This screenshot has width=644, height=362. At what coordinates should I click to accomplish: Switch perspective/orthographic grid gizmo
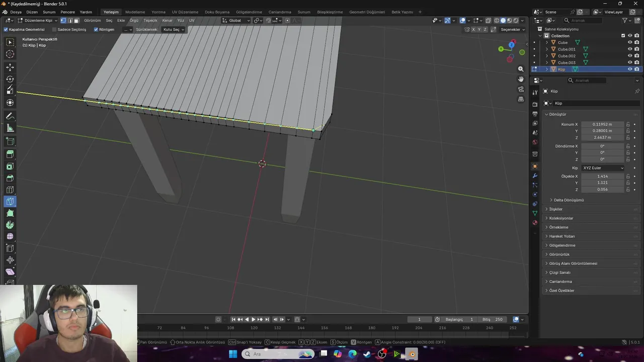[521, 99]
